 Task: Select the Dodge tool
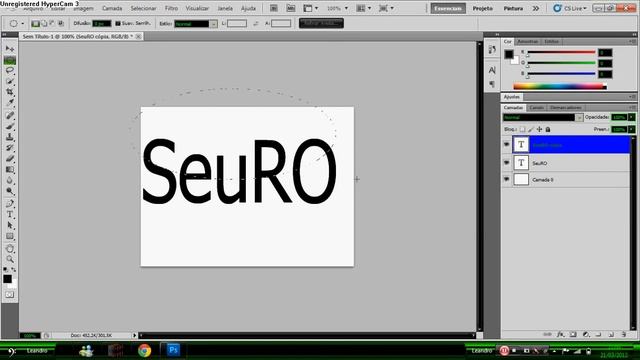10,191
